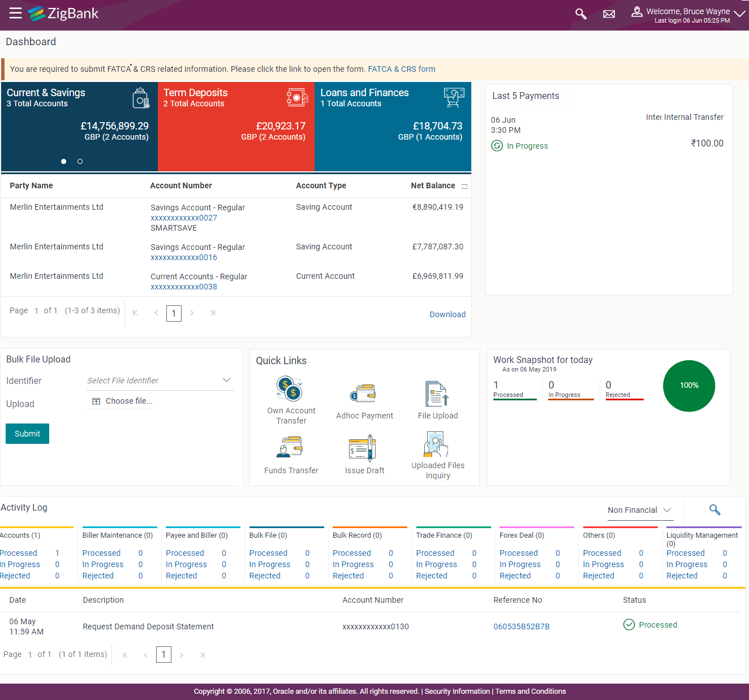Click the Request Demand Deposit Statement description
Image resolution: width=749 pixels, height=700 pixels.
click(x=148, y=626)
